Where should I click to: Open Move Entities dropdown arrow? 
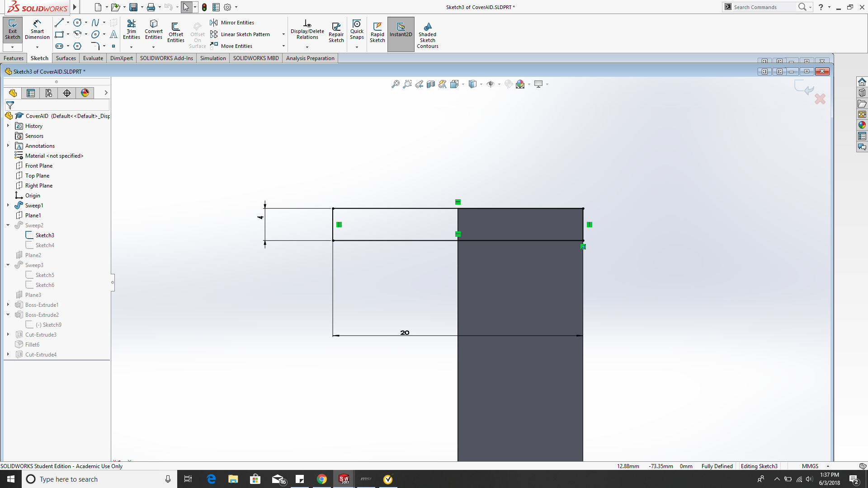pyautogui.click(x=283, y=46)
